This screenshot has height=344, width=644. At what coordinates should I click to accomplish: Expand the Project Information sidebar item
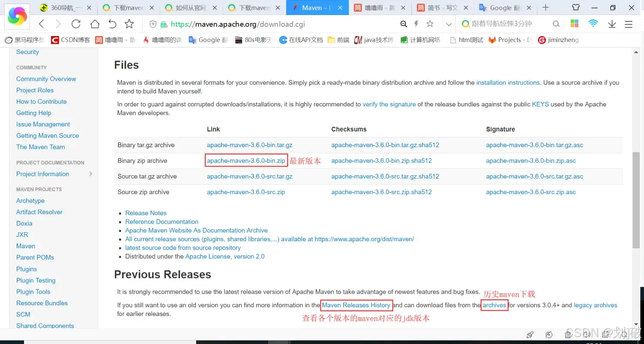point(91,174)
